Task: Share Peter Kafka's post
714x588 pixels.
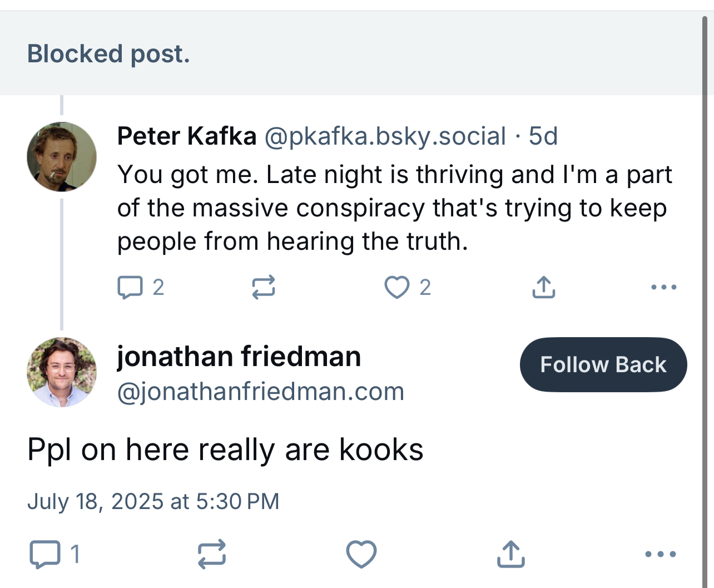Action: click(x=543, y=288)
